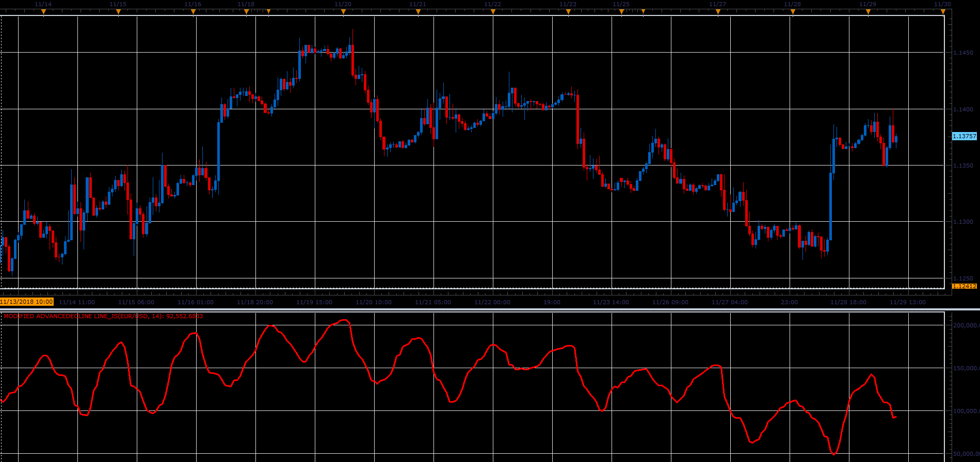Select the 11/30 date label at top
980x462 pixels.
click(942, 4)
